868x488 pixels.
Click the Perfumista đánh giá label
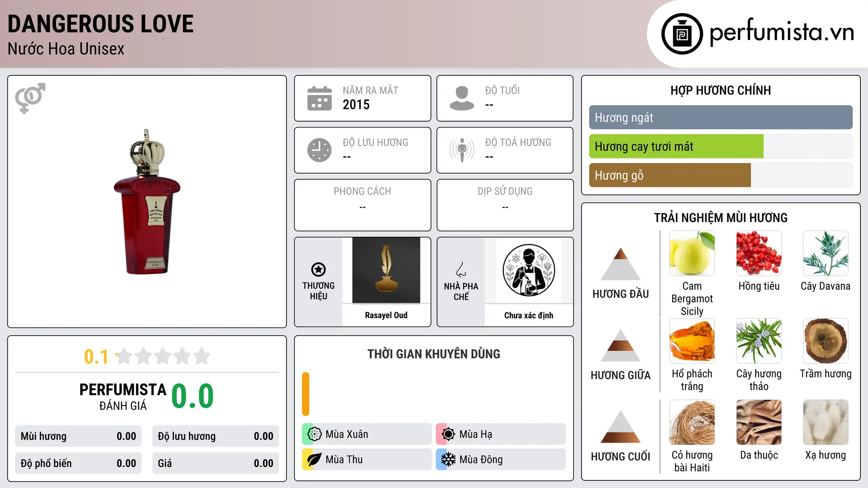(123, 396)
